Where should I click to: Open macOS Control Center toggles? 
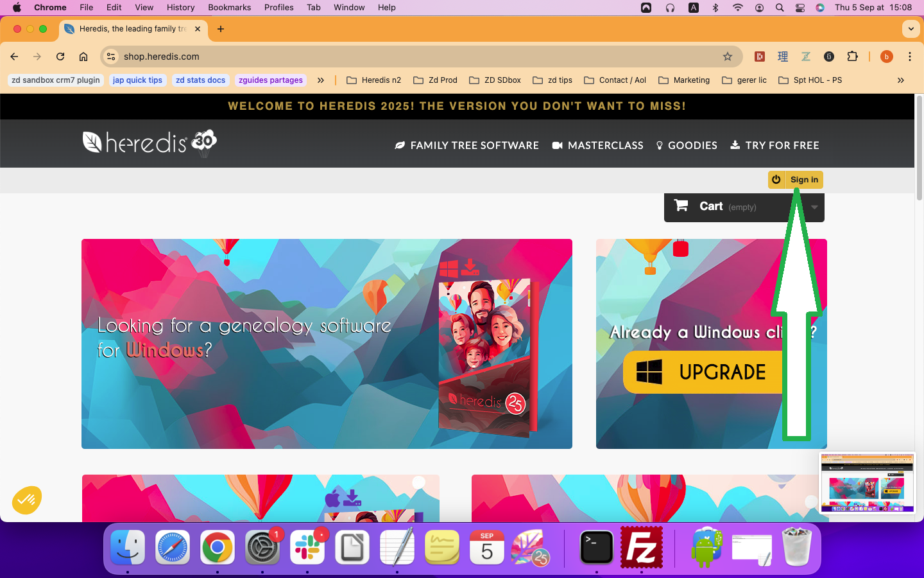click(x=800, y=8)
